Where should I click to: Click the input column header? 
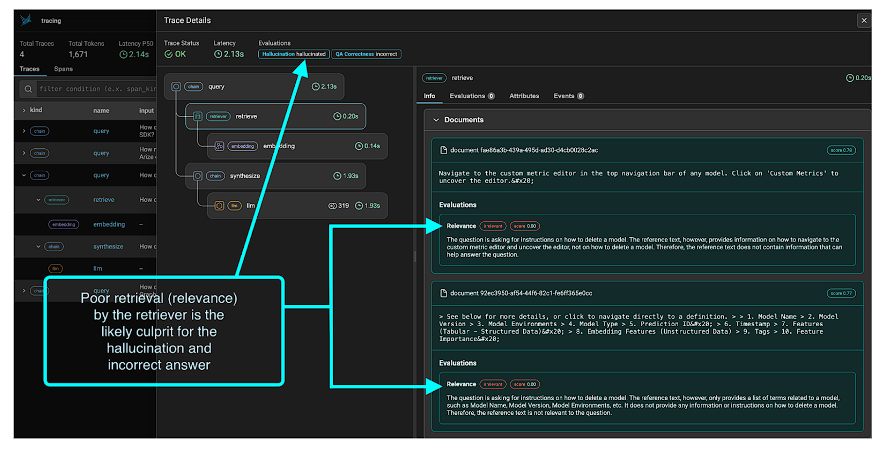coord(146,111)
